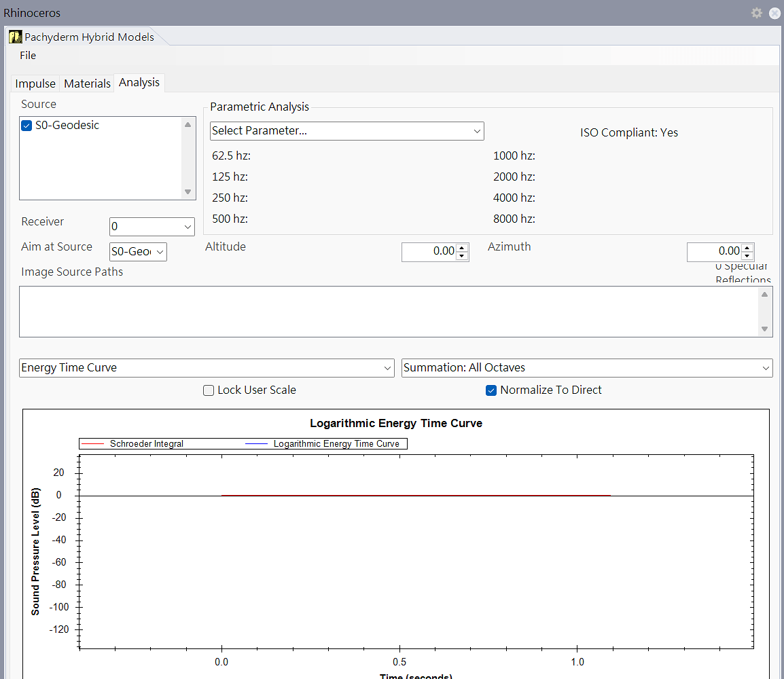The width and height of the screenshot is (784, 679).
Task: Switch to the Impulse tab
Action: 35,84
